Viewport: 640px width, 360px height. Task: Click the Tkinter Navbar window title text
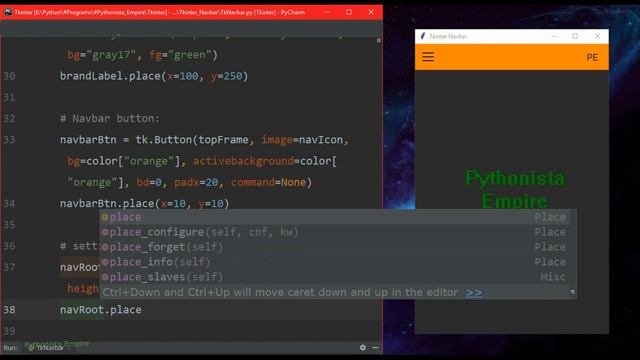(x=448, y=36)
